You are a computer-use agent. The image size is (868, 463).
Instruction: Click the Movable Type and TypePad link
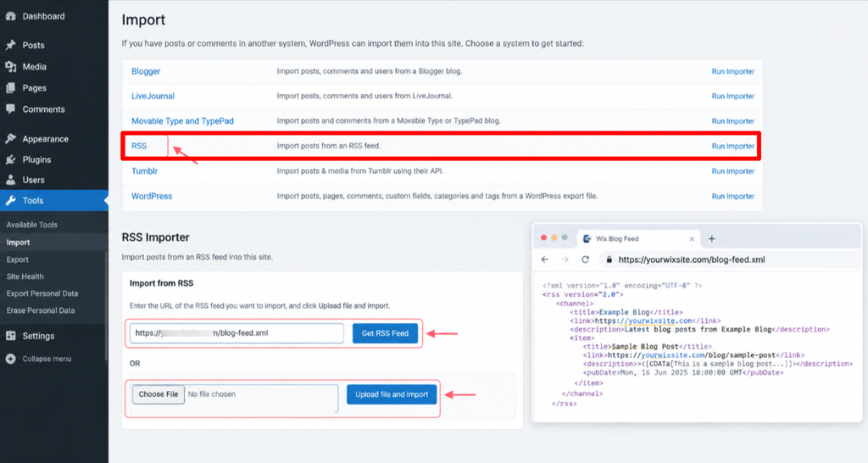coord(182,120)
